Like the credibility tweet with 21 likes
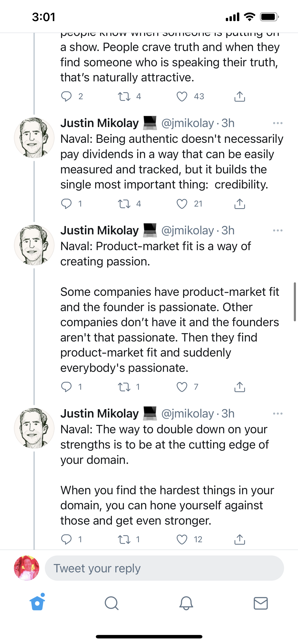The image size is (298, 644). [182, 204]
